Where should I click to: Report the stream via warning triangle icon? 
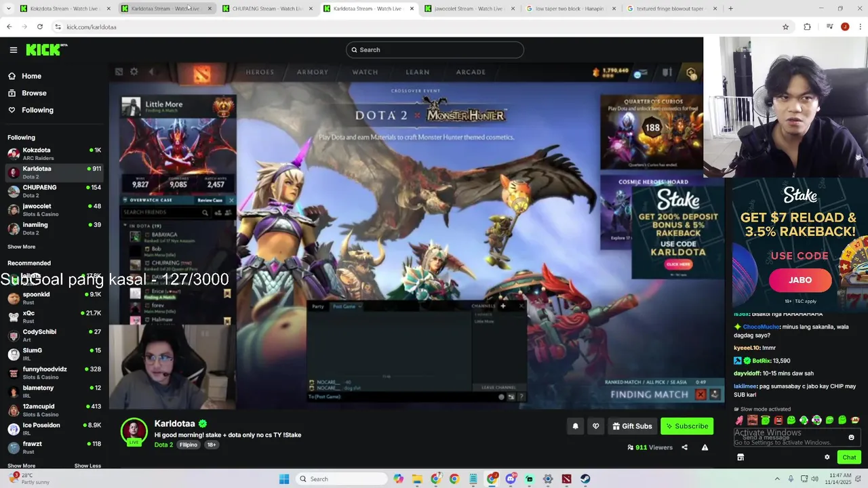point(705,447)
